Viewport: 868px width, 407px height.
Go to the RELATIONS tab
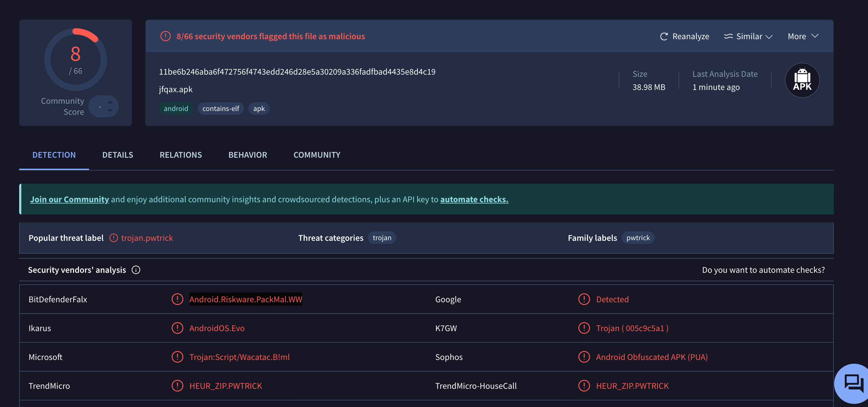181,155
